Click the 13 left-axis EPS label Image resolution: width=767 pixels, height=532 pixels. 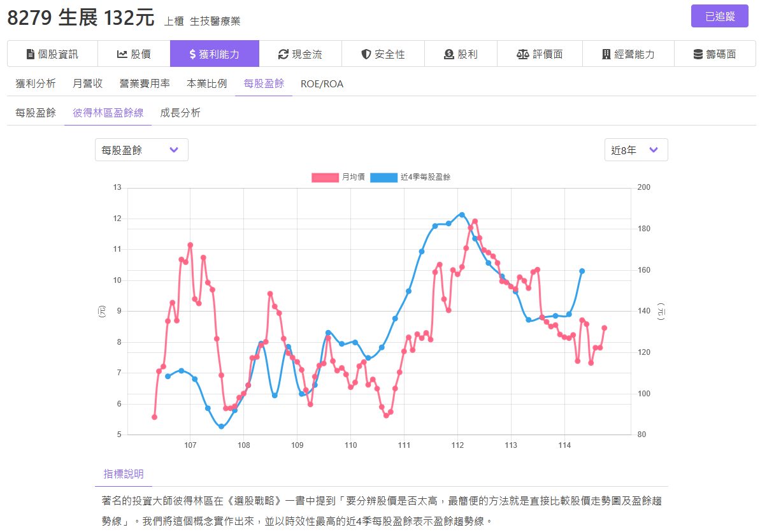[117, 187]
